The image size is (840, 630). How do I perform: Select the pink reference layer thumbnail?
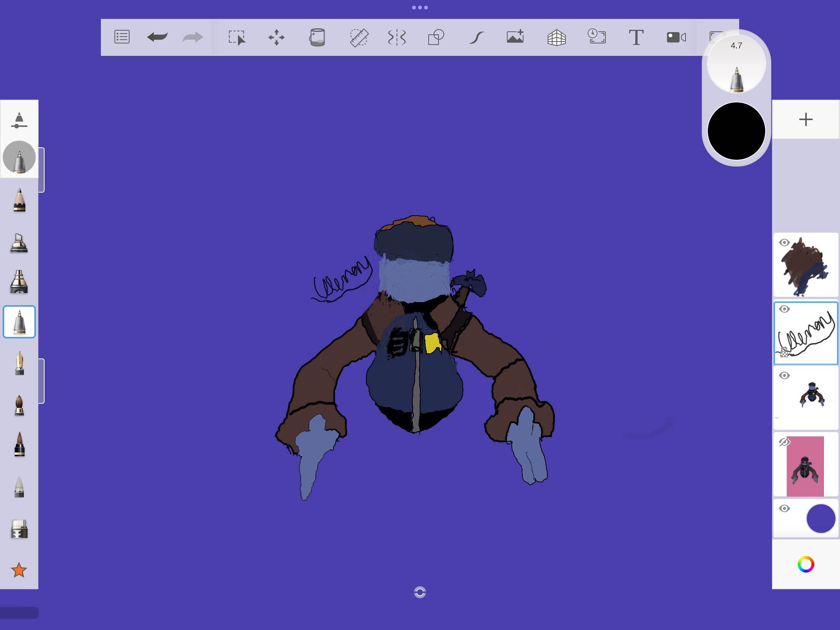pos(806,465)
